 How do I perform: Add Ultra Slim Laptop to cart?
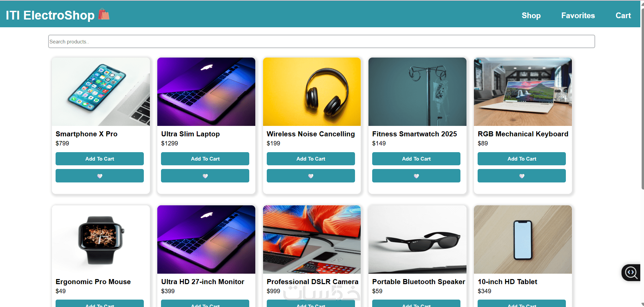pos(205,159)
